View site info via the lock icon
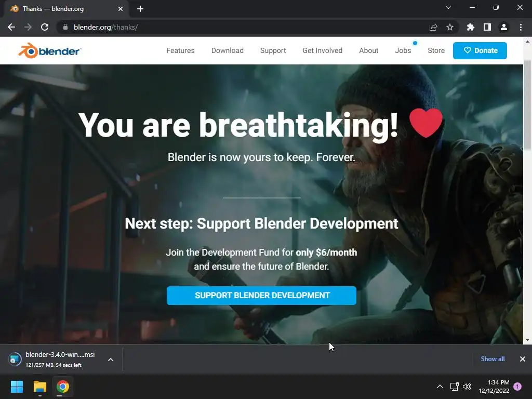Image resolution: width=532 pixels, height=399 pixels. coord(65,27)
